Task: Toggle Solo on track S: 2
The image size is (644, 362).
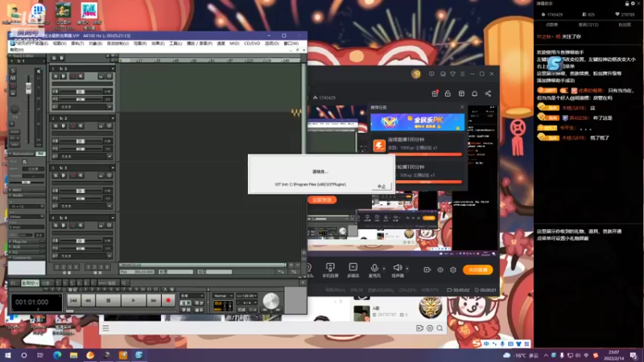Action: click(56, 126)
